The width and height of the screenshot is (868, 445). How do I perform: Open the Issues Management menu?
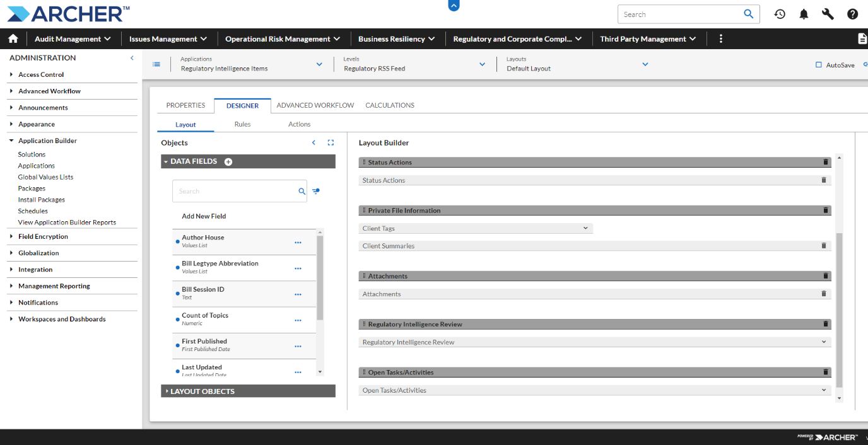click(x=168, y=39)
